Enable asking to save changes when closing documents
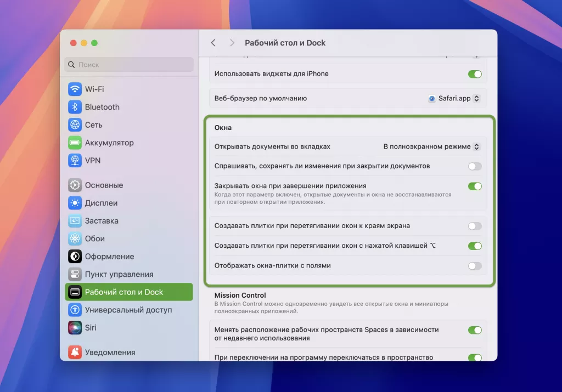Image resolution: width=562 pixels, height=392 pixels. [x=474, y=166]
